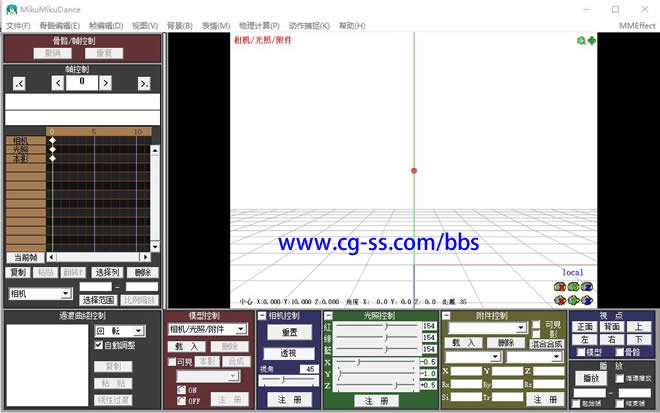Collapse the 相机控制 camera panel

pos(262,316)
